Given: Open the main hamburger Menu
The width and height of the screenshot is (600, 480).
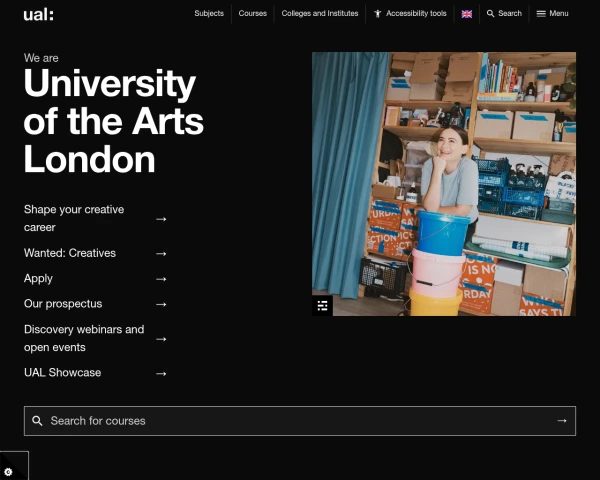Looking at the screenshot, I should pos(552,14).
